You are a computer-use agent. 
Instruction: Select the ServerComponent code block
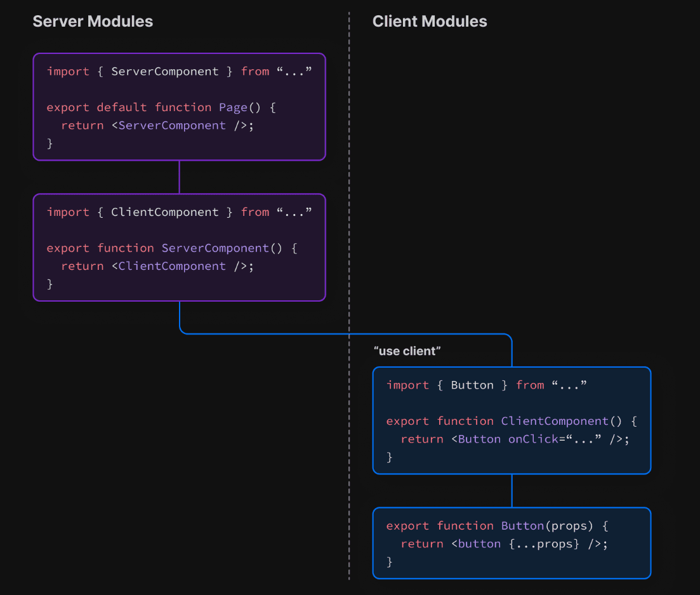click(180, 248)
